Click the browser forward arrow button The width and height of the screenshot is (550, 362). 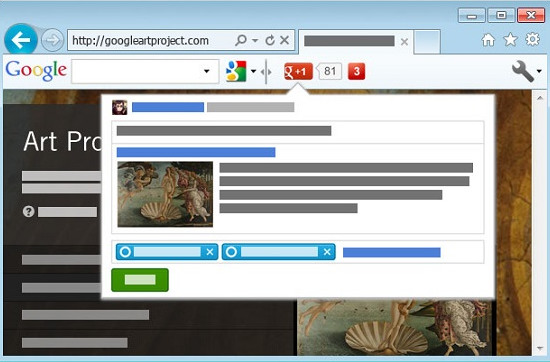tap(52, 40)
